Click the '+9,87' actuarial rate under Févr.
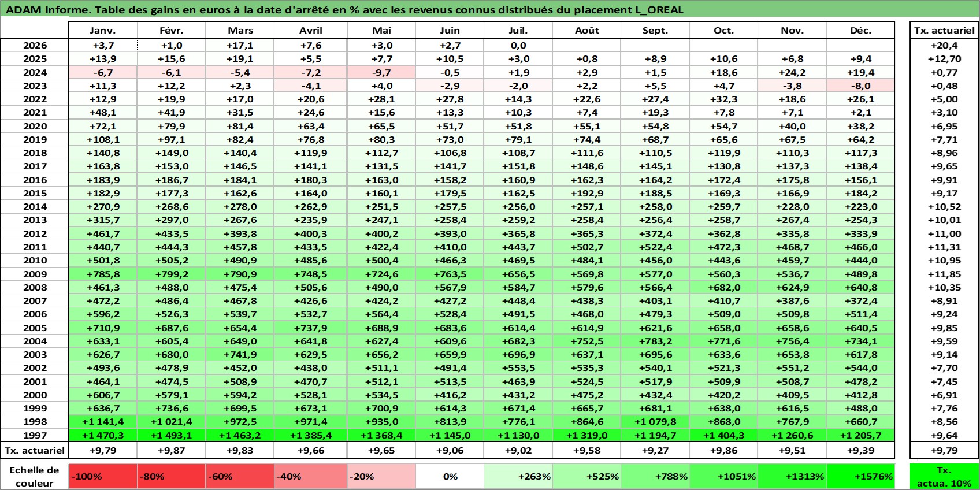980x490 pixels. 172,450
